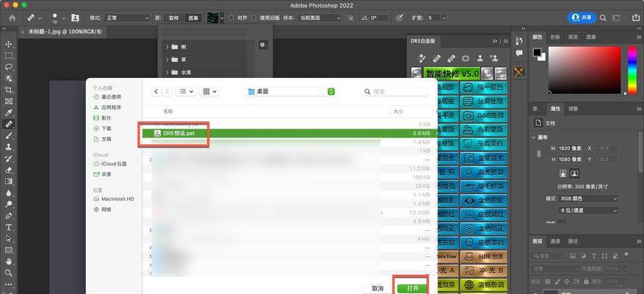The height and width of the screenshot is (294, 644).
Task: Click 打开 to open the selected file
Action: (x=413, y=288)
